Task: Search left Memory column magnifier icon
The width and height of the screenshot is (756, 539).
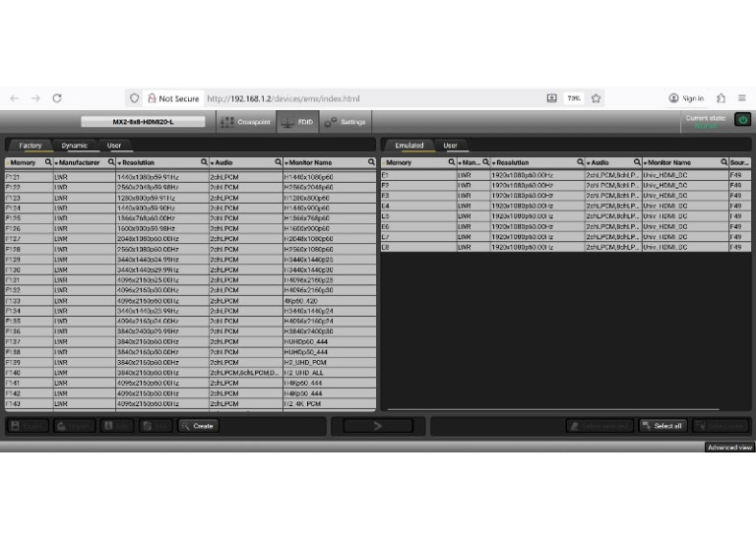Action: 48,162
